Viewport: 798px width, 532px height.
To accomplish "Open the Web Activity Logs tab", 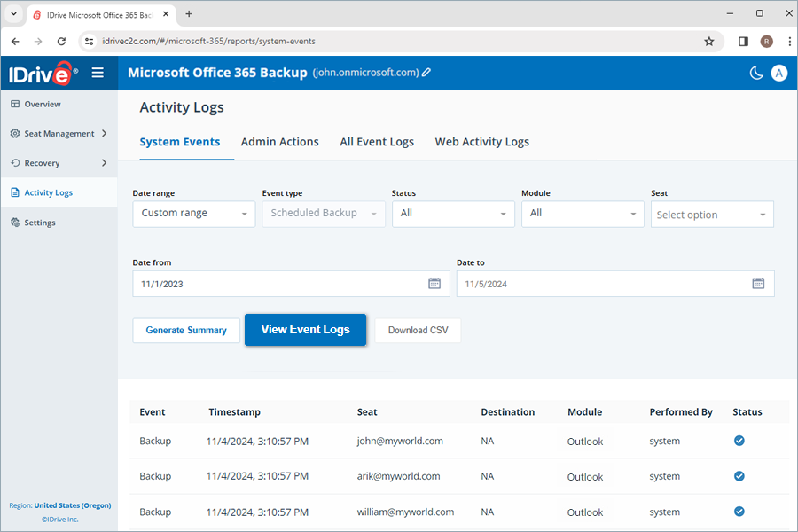I will 481,142.
